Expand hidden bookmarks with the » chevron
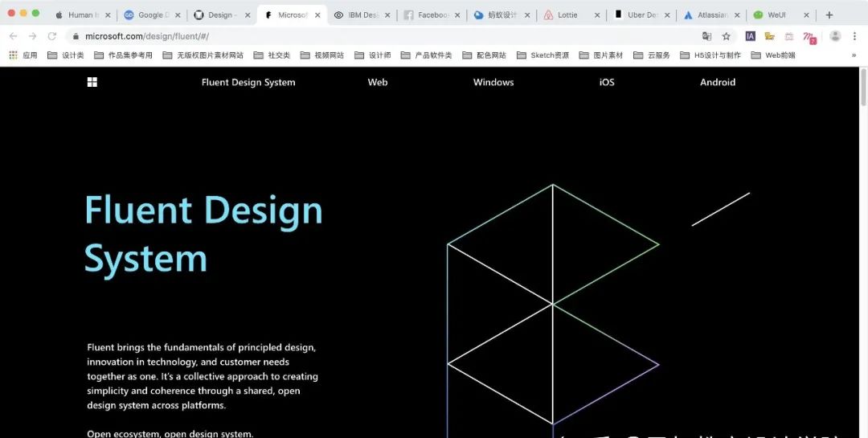868x438 pixels. pyautogui.click(x=854, y=55)
